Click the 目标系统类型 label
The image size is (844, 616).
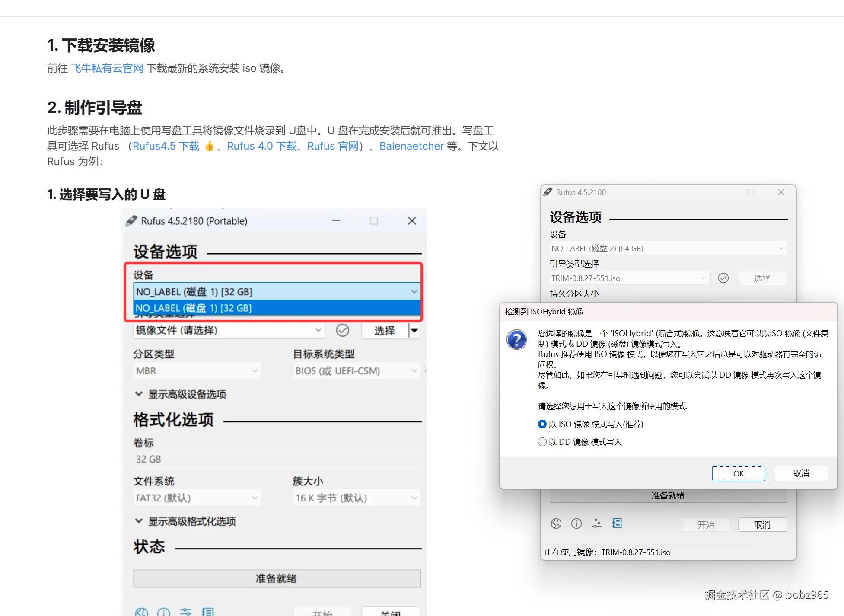324,354
